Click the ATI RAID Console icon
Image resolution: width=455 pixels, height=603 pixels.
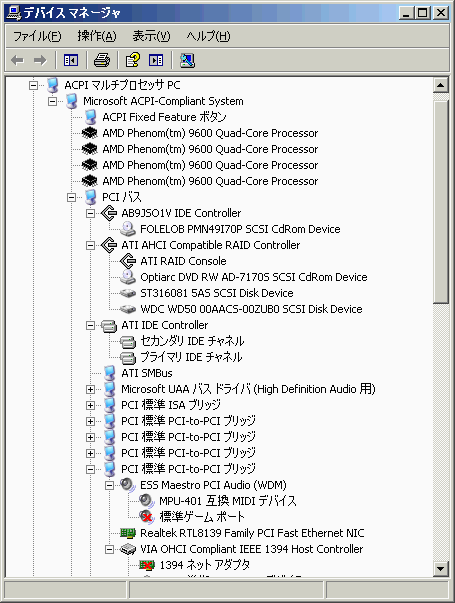128,261
